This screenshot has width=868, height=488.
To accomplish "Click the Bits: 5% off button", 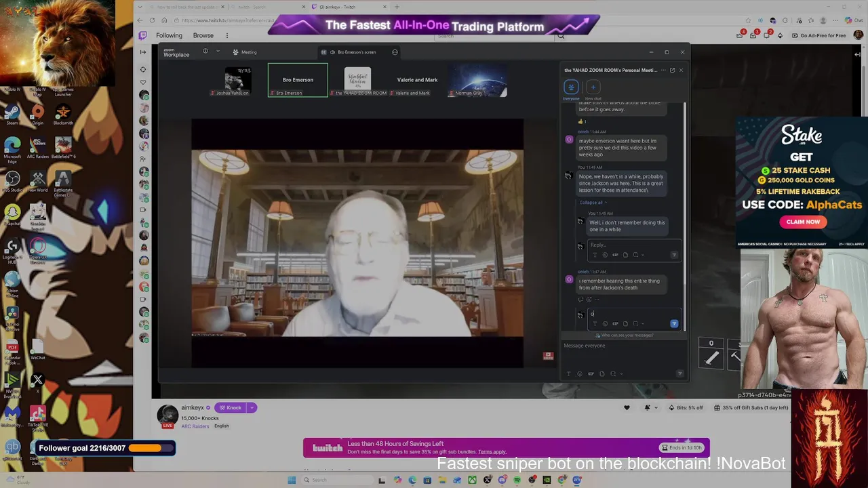I will pos(686,407).
